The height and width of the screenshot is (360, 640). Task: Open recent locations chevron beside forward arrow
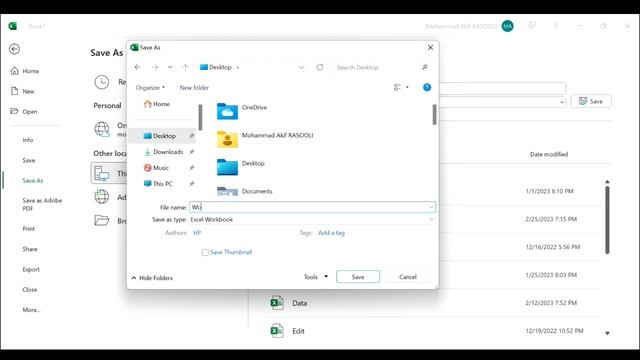(170, 67)
